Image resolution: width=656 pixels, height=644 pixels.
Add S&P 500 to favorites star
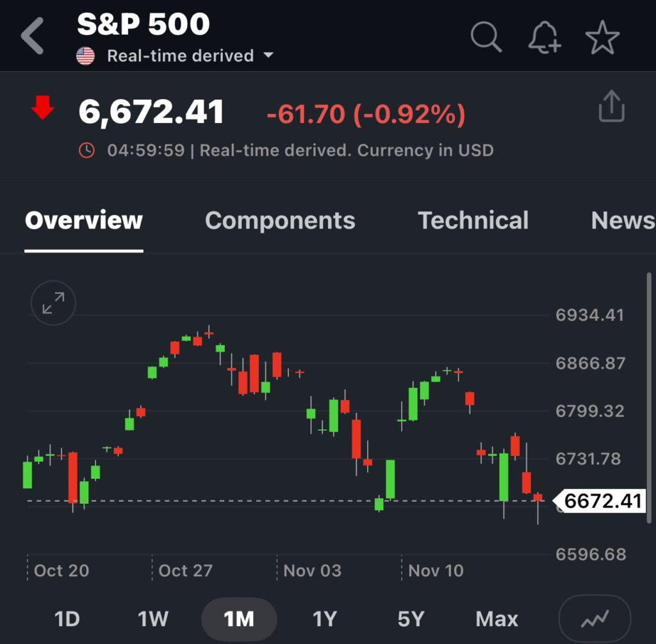pos(602,38)
